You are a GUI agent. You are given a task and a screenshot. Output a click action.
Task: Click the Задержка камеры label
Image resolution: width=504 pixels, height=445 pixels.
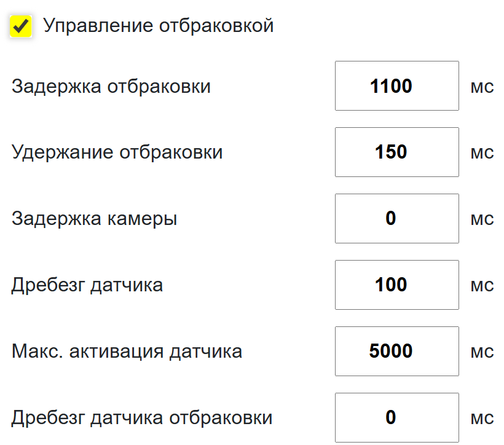tap(94, 219)
